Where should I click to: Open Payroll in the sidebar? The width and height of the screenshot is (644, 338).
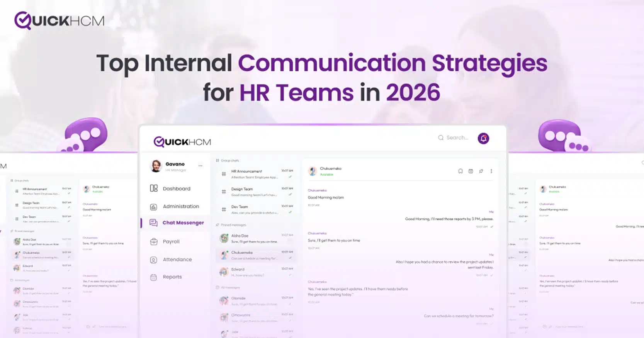coord(165,242)
